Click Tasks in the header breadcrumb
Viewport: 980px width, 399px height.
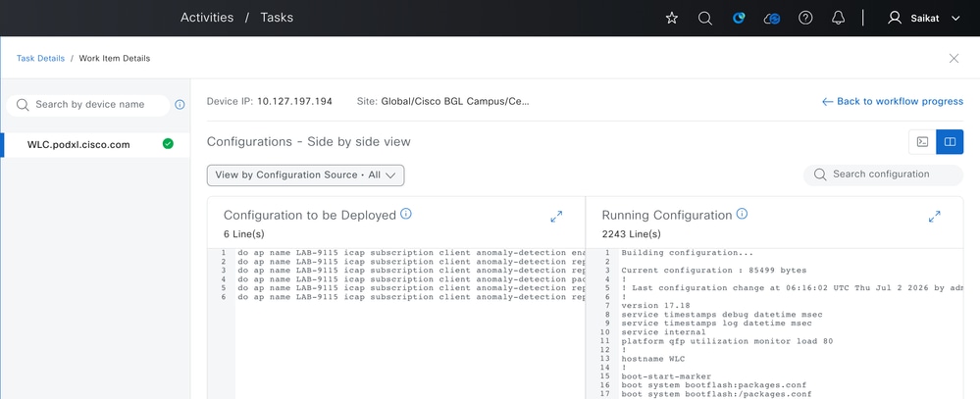tap(277, 18)
